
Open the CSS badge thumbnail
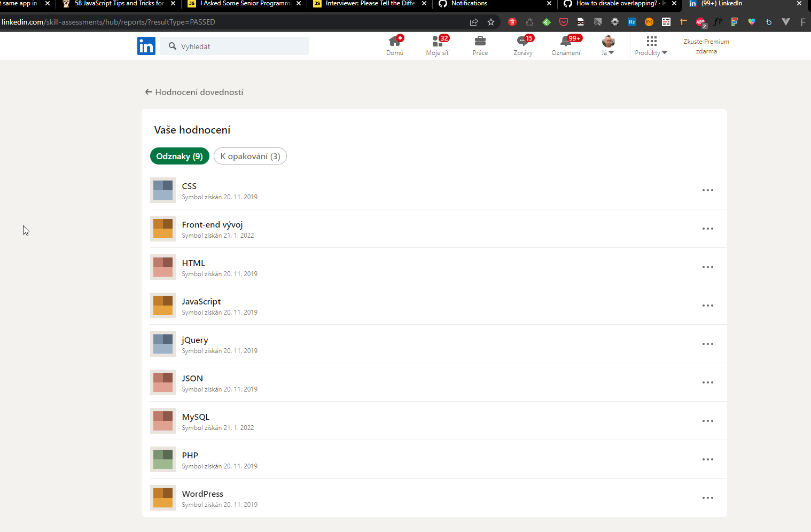click(x=163, y=190)
